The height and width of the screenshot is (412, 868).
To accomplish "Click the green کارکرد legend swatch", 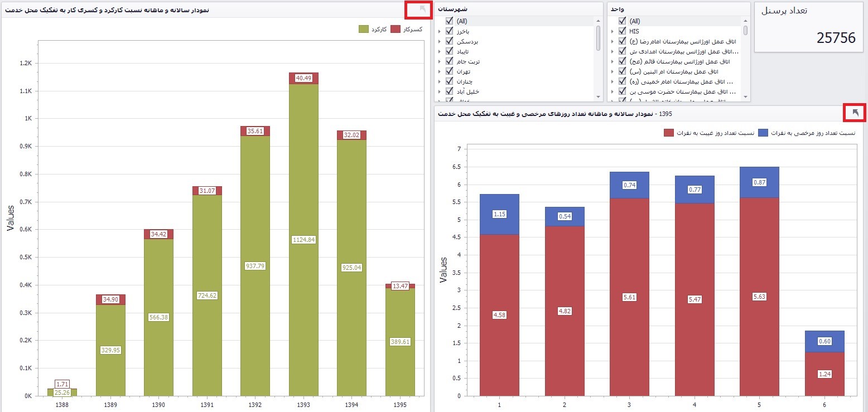I will (364, 29).
